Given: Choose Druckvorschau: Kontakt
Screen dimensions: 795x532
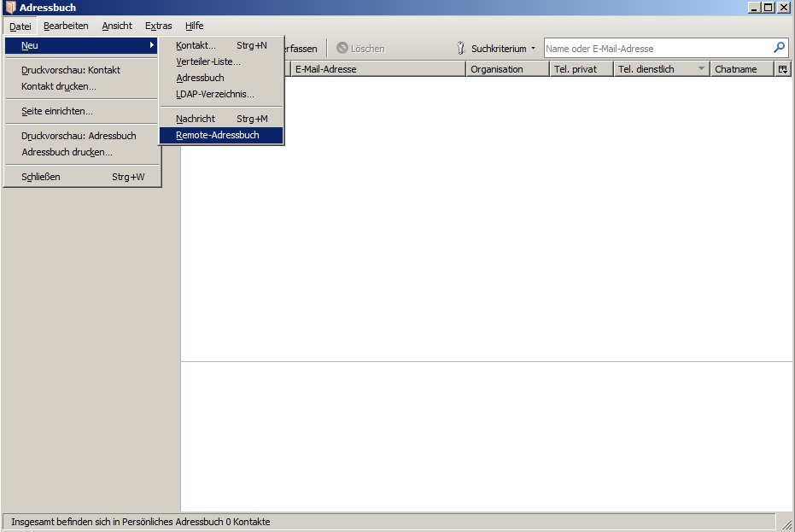Looking at the screenshot, I should pyautogui.click(x=81, y=70).
